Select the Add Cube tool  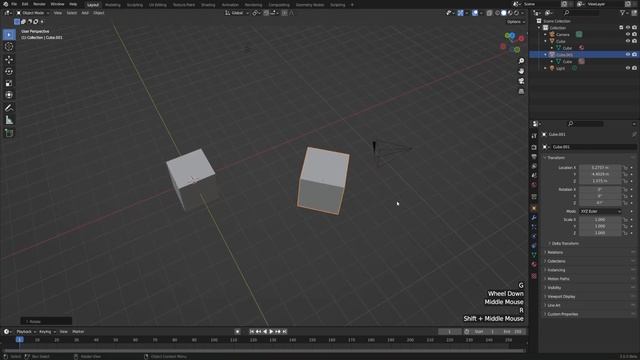[x=9, y=133]
